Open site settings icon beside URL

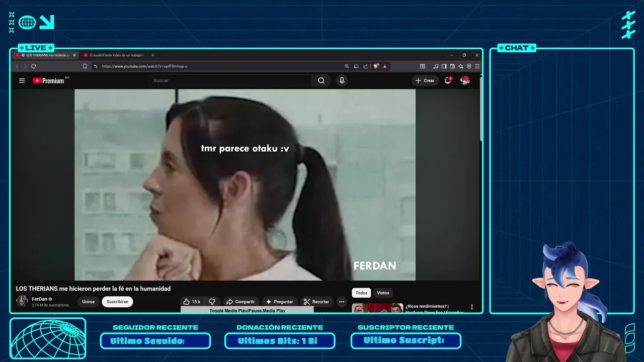tap(96, 66)
